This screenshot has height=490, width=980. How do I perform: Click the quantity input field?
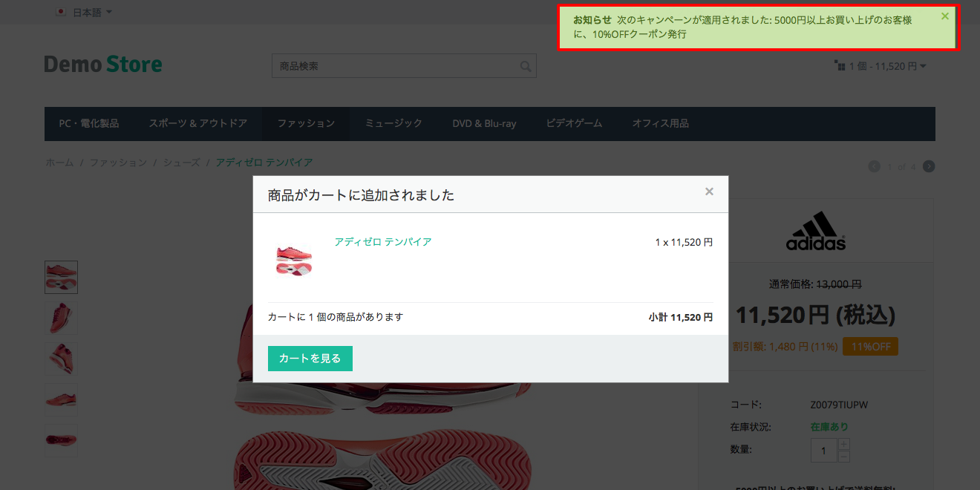coord(823,450)
